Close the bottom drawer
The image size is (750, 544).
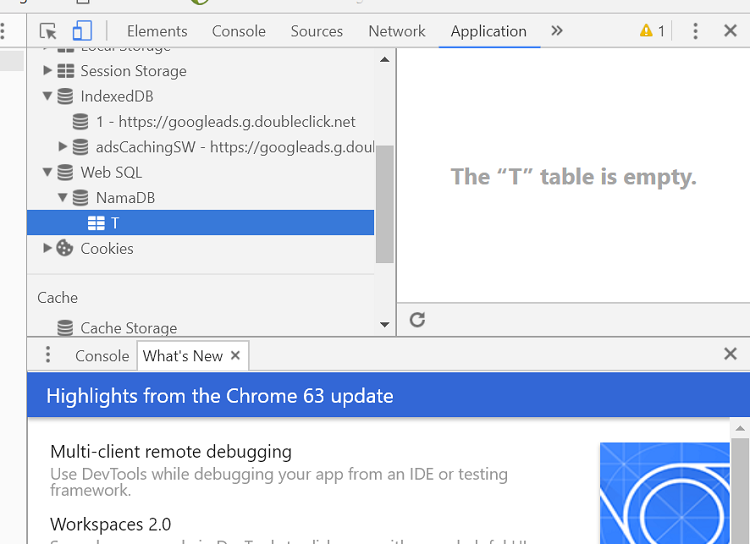coord(730,354)
